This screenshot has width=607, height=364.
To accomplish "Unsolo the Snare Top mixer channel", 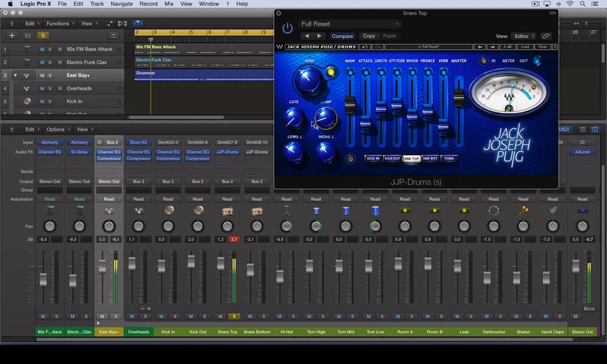I will pyautogui.click(x=234, y=317).
